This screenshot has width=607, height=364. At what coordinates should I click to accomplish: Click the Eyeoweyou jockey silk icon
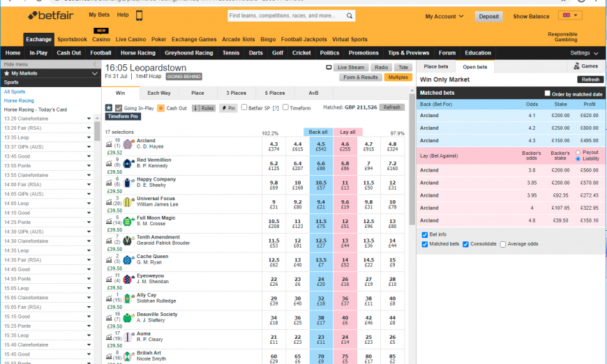[128, 280]
